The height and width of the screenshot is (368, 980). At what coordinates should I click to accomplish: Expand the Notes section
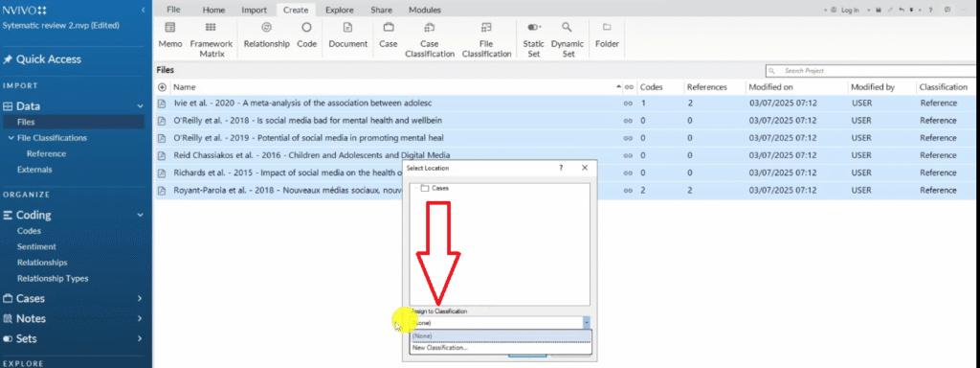click(x=140, y=318)
